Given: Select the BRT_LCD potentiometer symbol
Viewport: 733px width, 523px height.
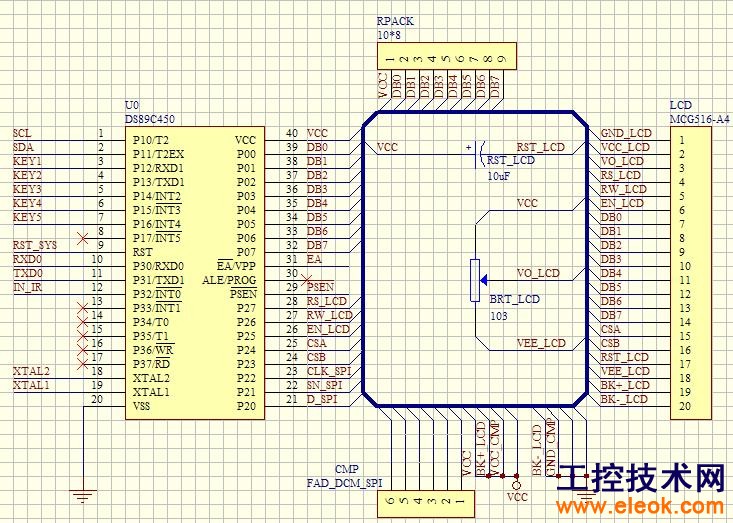Looking at the screenshot, I should point(475,280).
